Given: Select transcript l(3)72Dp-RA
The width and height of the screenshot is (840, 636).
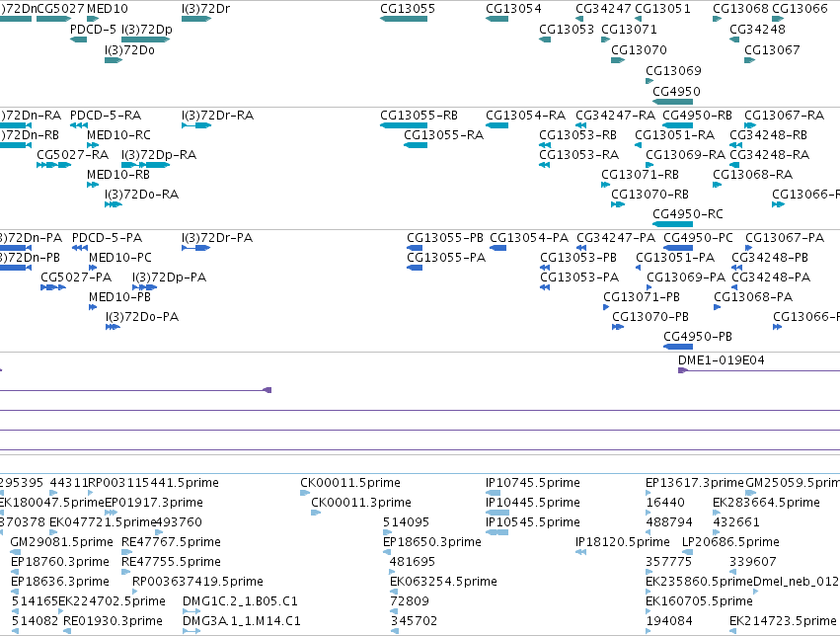Looking at the screenshot, I should pos(159,154).
